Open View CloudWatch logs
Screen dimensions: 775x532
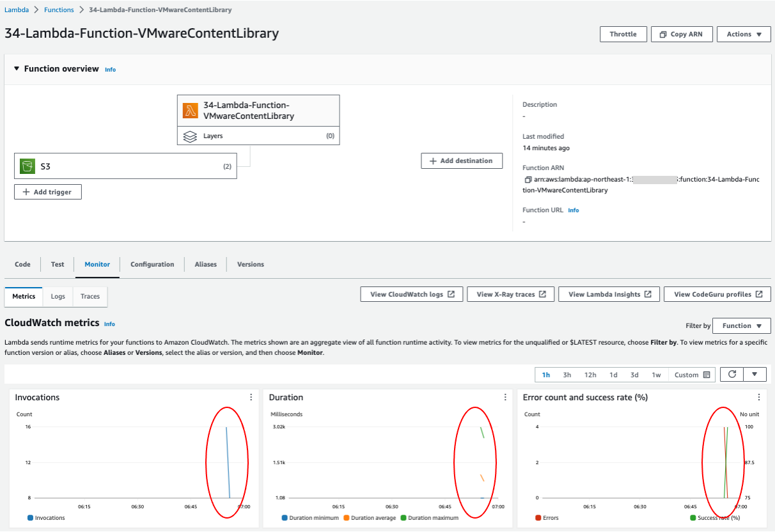(x=412, y=294)
